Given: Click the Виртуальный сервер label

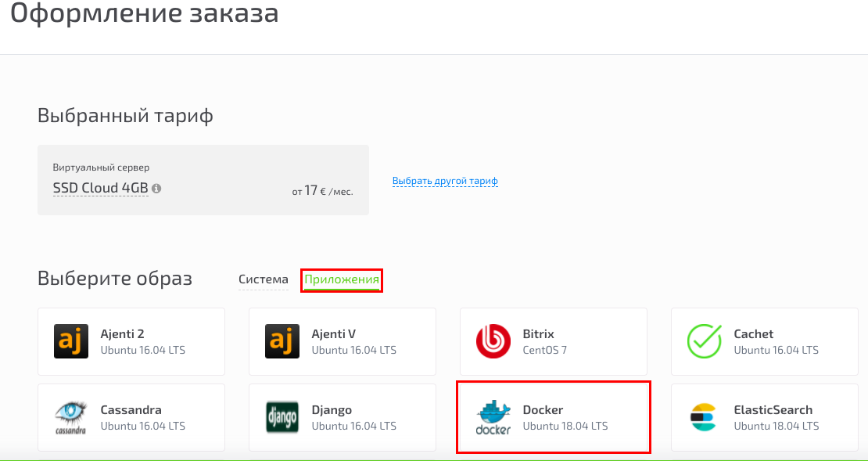Looking at the screenshot, I should 102,167.
